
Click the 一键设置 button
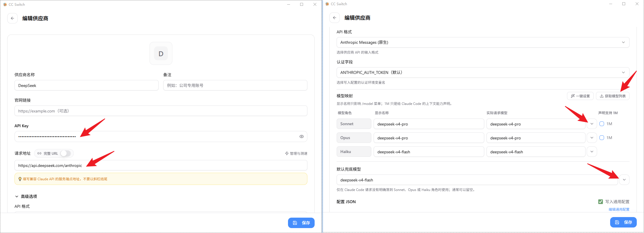coord(580,96)
